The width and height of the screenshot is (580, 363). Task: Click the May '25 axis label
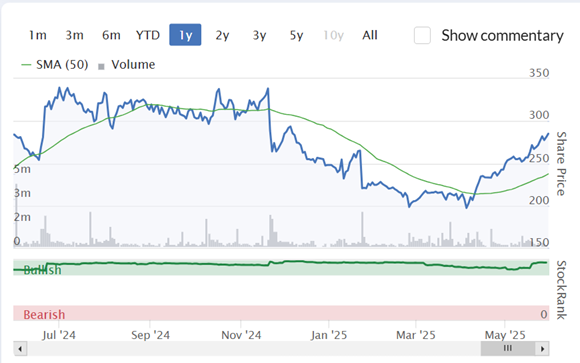[x=505, y=335]
